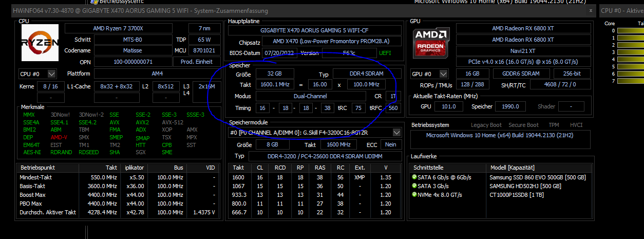The width and height of the screenshot is (644, 239).
Task: Click the Dual-Channel mode field
Action: tap(311, 96)
